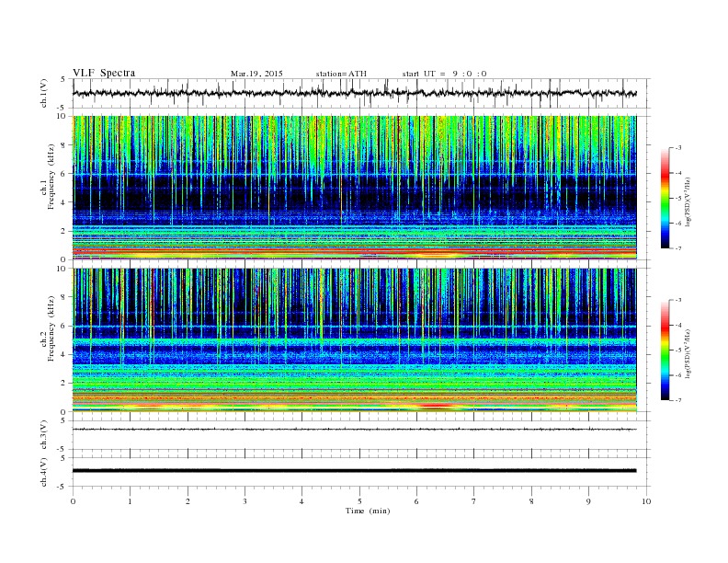The height and width of the screenshot is (563, 728).
Task: Click the ch.3 voltage waveform trace
Action: pos(355,430)
